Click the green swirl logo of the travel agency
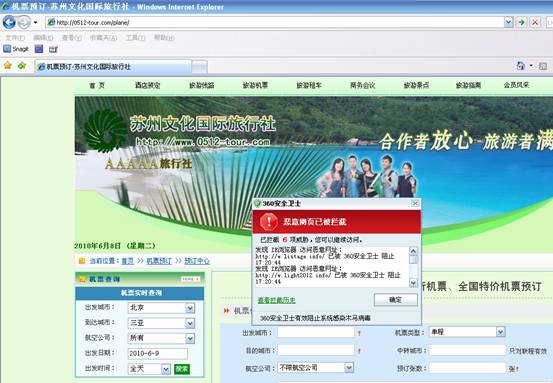Screen dimensions: 553x383 coord(105,130)
